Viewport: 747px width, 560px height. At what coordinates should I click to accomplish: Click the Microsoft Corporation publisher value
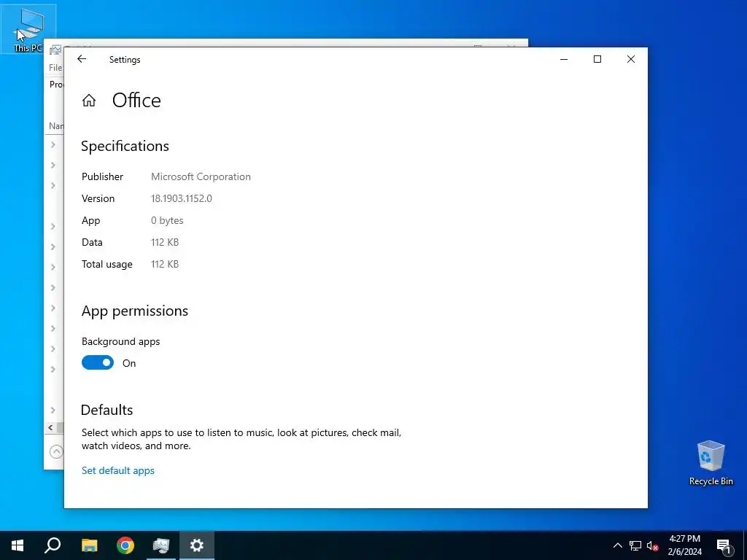click(201, 176)
